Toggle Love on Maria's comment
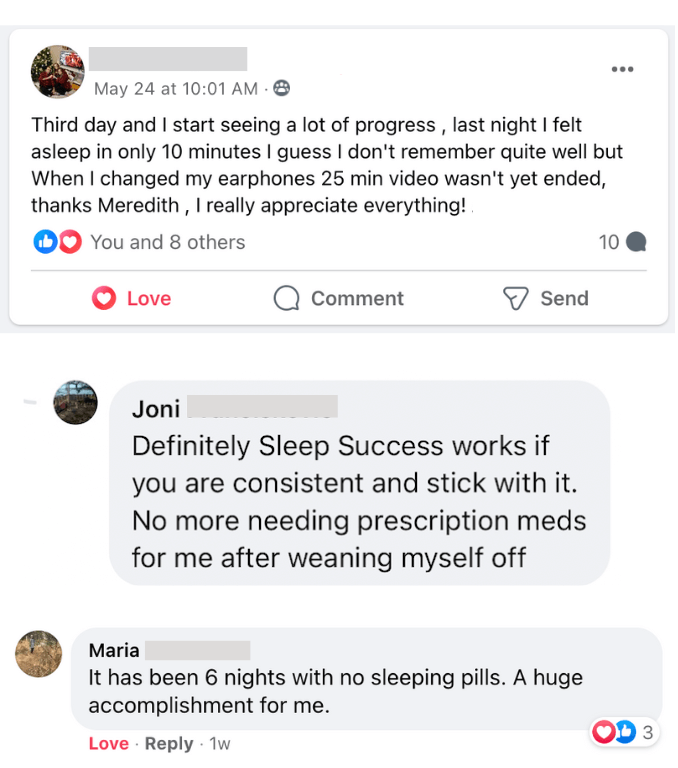Screen dimensions: 678x768 108,743
